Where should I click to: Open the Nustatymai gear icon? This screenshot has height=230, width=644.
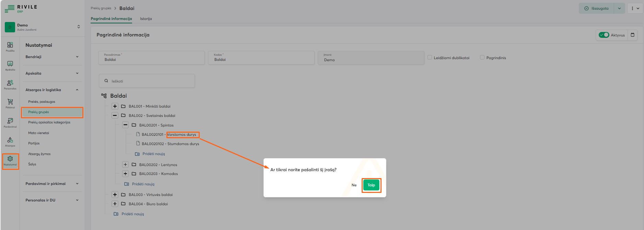[x=10, y=160]
